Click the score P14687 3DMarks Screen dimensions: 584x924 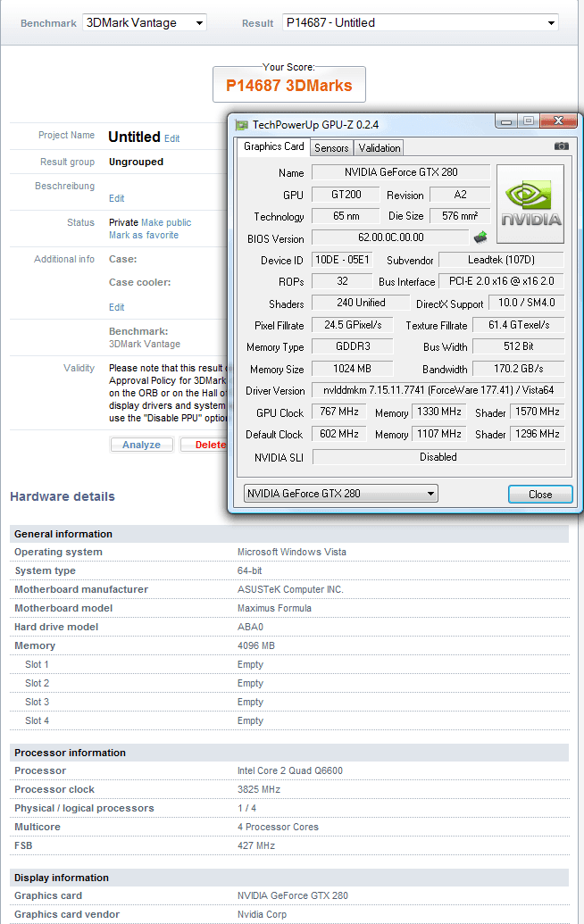(288, 86)
